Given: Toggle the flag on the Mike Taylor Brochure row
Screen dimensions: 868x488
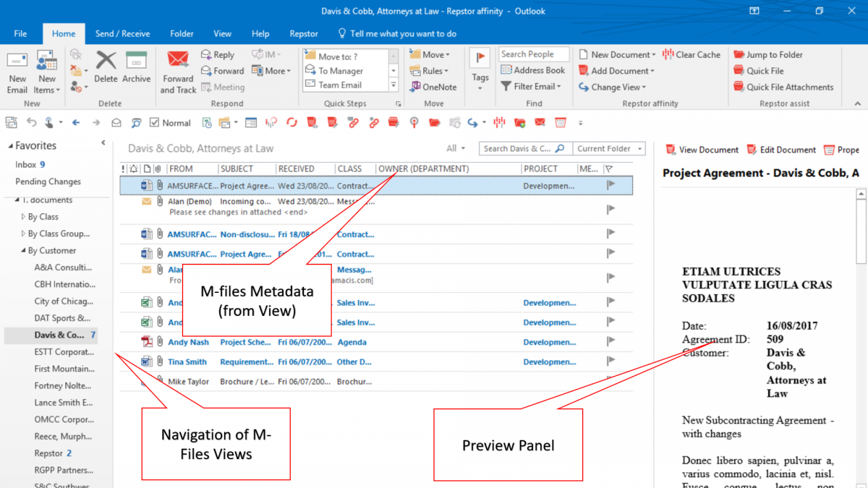Looking at the screenshot, I should pos(610,381).
